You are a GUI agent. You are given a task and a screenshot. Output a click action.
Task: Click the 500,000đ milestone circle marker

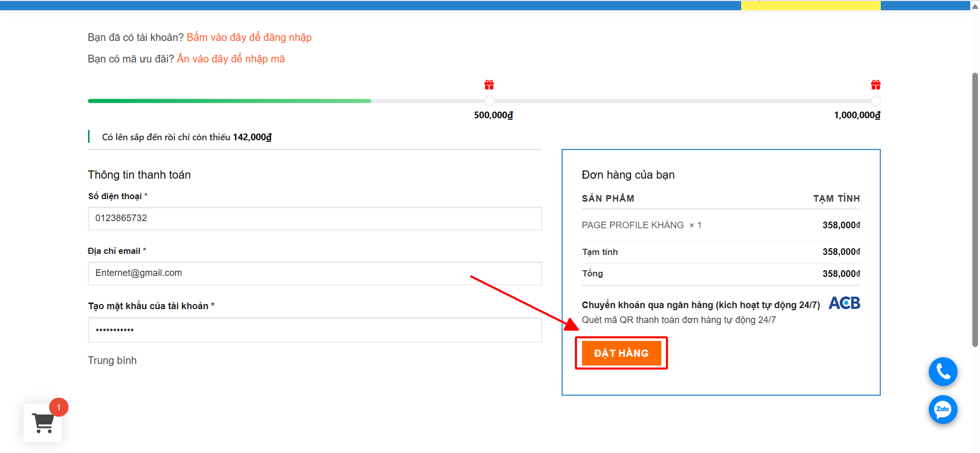point(489,101)
